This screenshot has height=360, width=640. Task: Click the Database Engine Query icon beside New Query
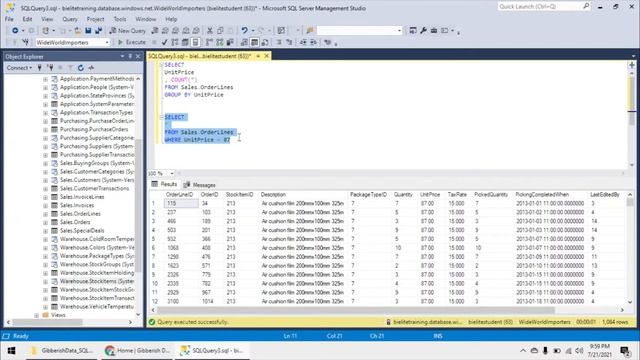(x=155, y=31)
